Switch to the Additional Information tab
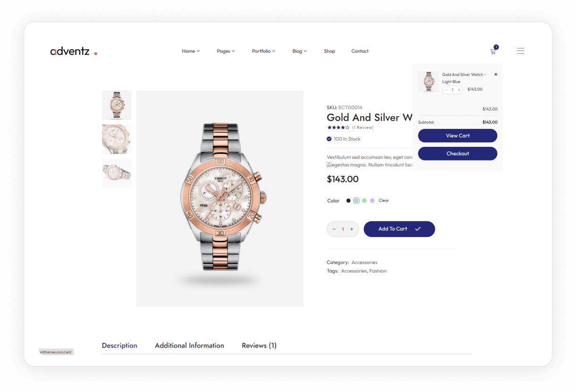The height and width of the screenshot is (392, 576). [x=189, y=346]
